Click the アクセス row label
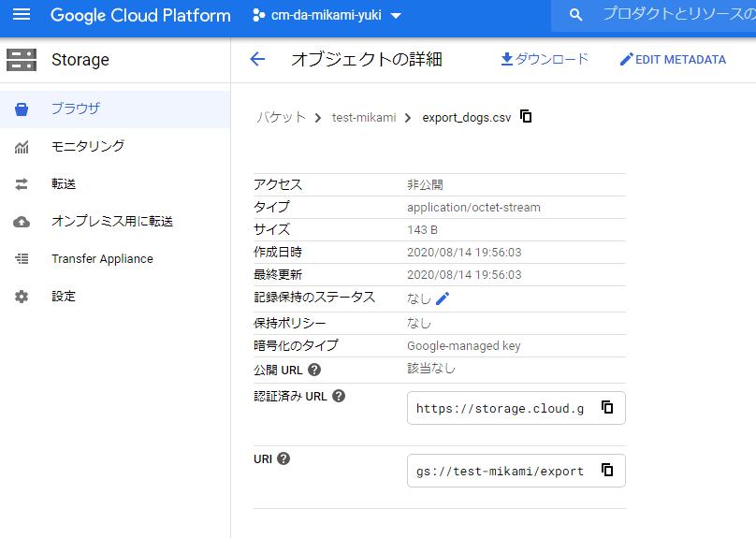This screenshot has width=756, height=538. 278,184
